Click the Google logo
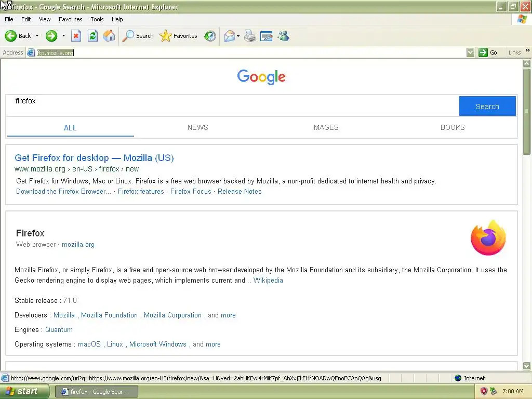532x399 pixels. [261, 77]
